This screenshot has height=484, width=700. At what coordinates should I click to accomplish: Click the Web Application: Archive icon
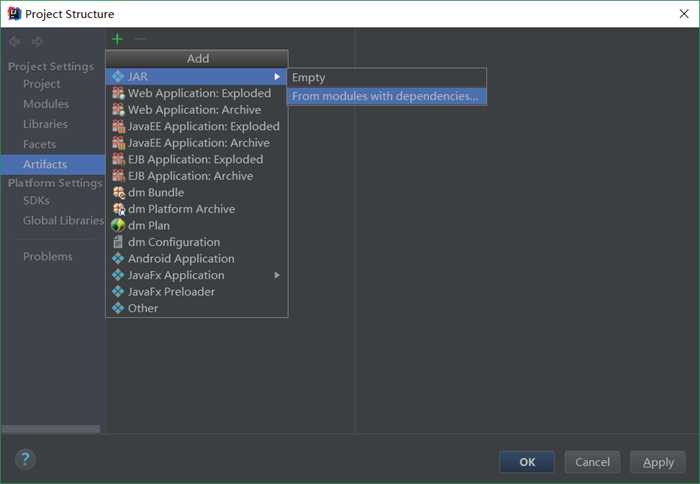pos(118,109)
